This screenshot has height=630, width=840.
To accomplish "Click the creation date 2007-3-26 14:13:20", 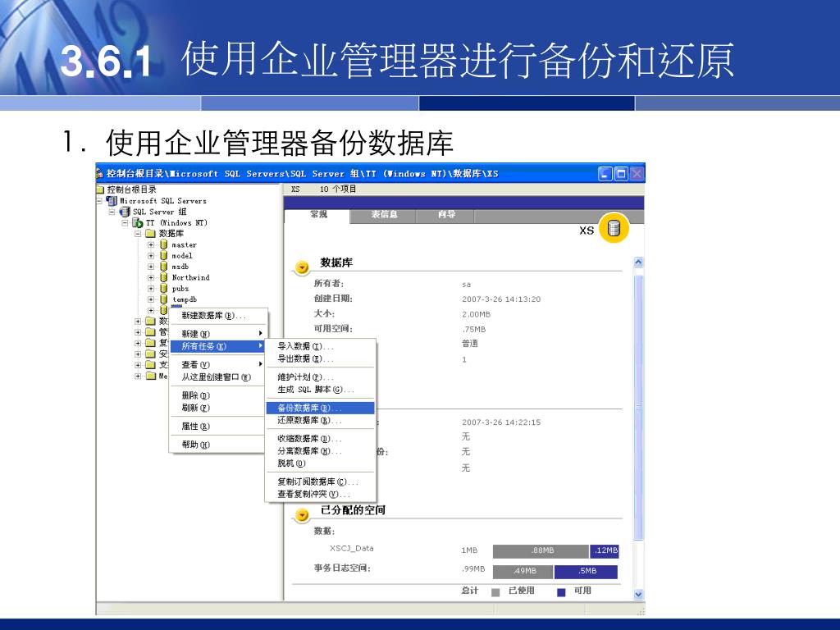I will [501, 299].
